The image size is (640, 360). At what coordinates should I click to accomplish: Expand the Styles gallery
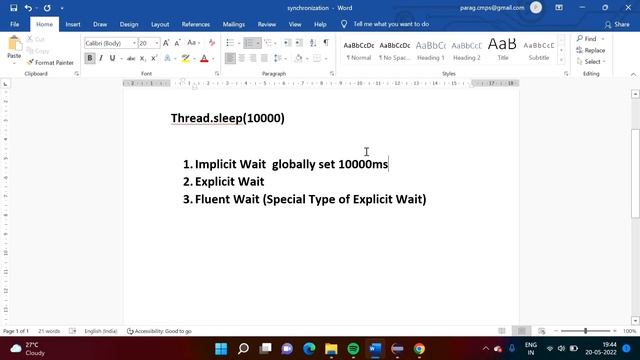[562, 60]
